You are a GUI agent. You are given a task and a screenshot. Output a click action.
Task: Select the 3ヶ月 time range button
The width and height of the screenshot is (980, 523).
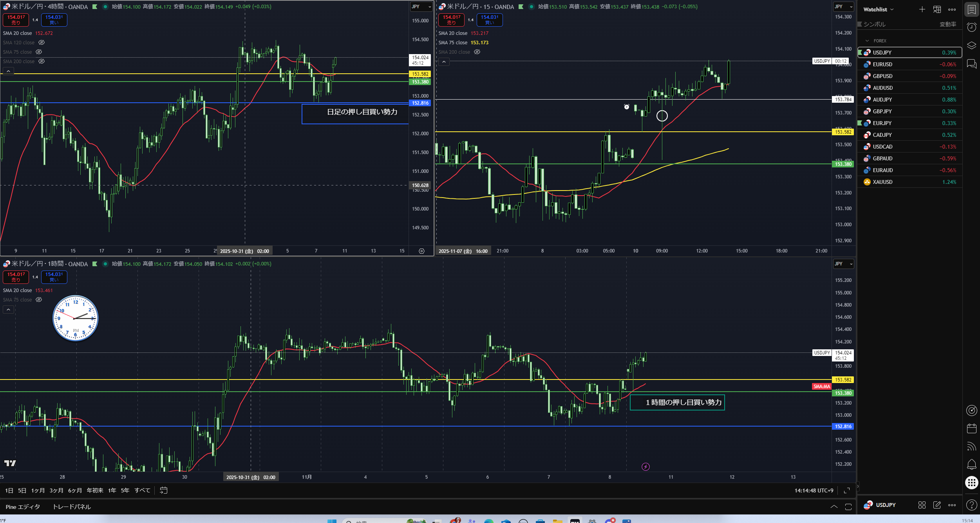pyautogui.click(x=56, y=490)
